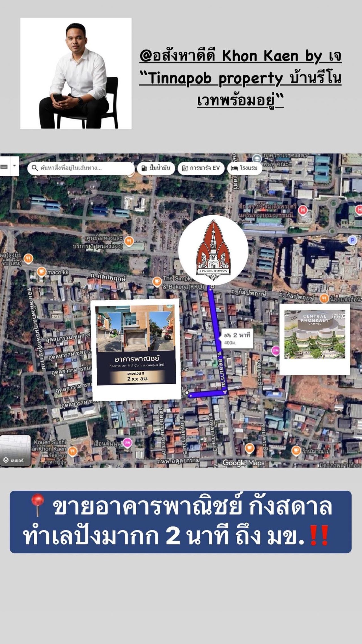
Task: Click the 2 นาที 400ม. route label
Action: 237,338
